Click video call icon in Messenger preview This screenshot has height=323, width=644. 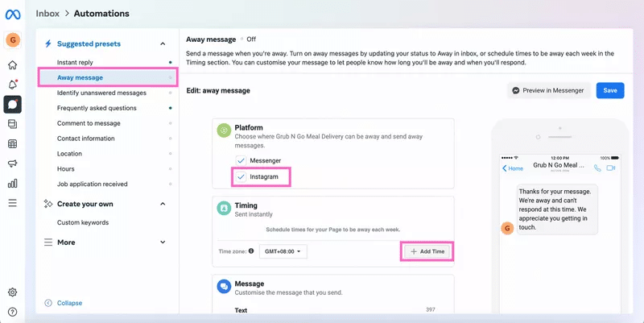[x=611, y=168]
